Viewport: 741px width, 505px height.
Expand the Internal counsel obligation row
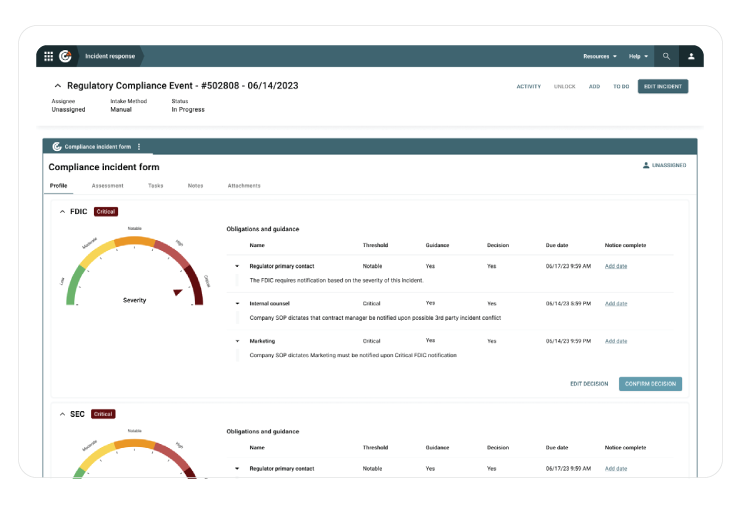pyautogui.click(x=238, y=303)
